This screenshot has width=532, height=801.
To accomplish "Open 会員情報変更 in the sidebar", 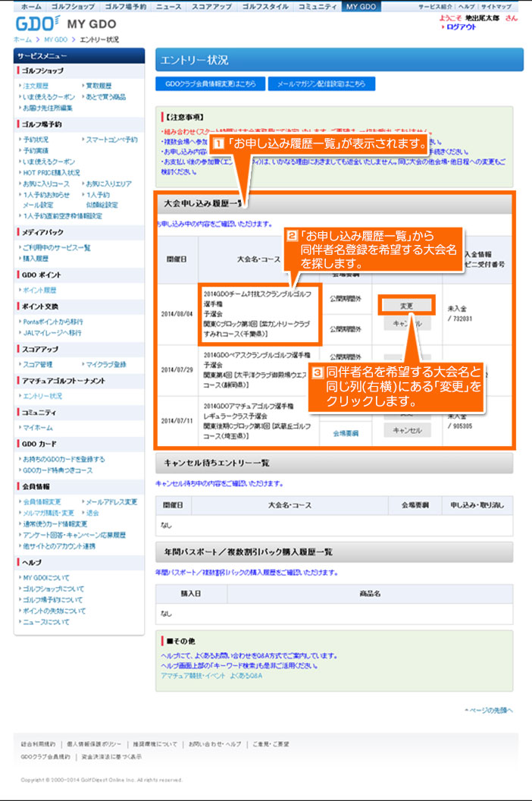I will click(x=42, y=501).
